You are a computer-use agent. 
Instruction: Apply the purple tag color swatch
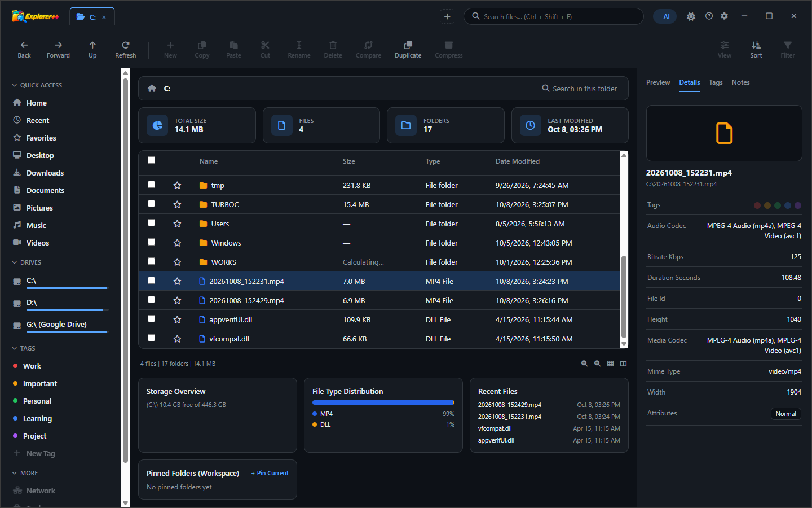(798, 205)
